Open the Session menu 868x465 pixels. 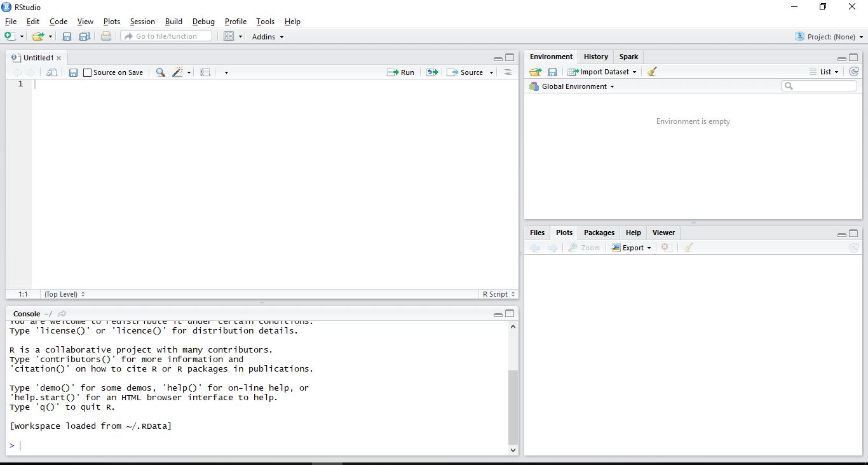click(x=142, y=22)
